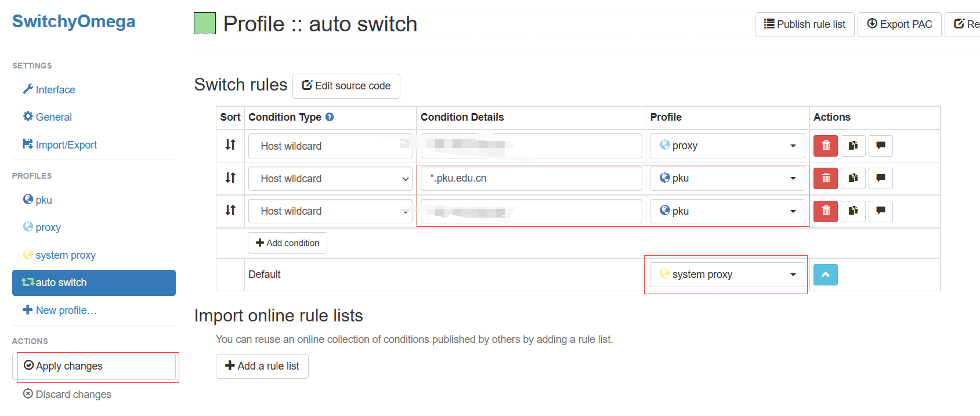
Task: Select the auto switch profile
Action: click(94, 283)
